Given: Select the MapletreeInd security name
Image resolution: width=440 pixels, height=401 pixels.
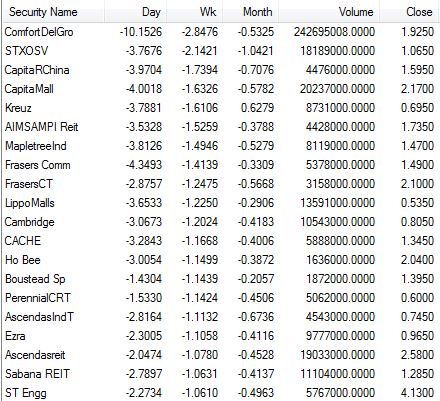Looking at the screenshot, I should (36, 146).
